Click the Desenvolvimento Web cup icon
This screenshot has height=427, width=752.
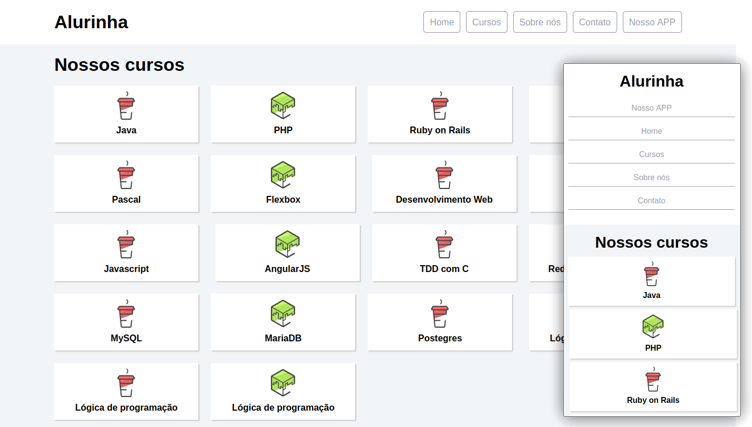[x=444, y=175]
